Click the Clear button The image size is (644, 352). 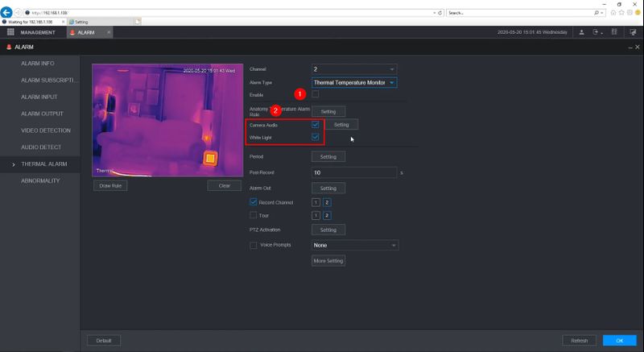[225, 185]
